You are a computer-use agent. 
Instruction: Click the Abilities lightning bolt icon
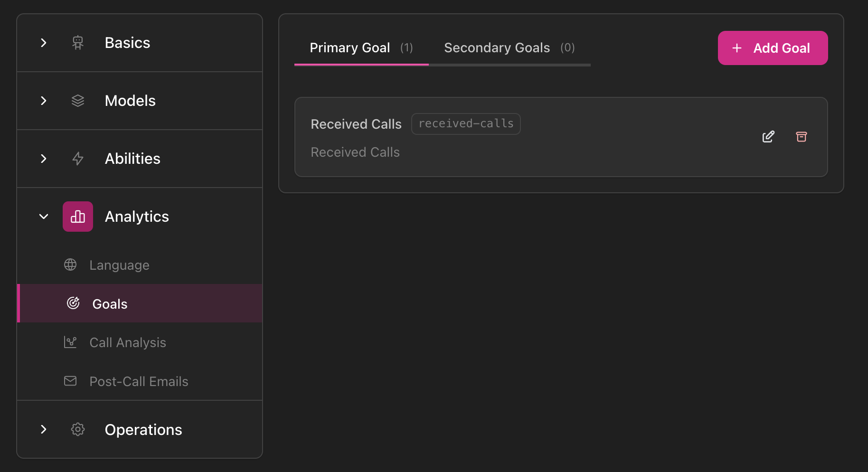pos(77,159)
